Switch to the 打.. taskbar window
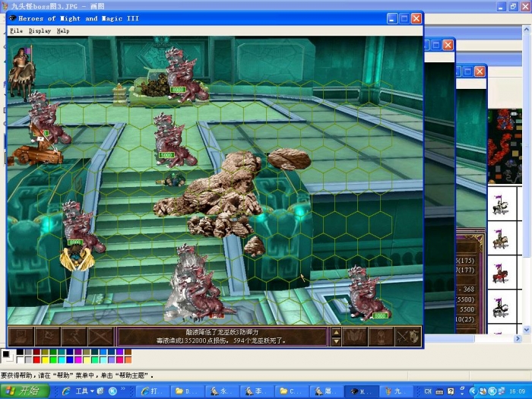 (152, 391)
